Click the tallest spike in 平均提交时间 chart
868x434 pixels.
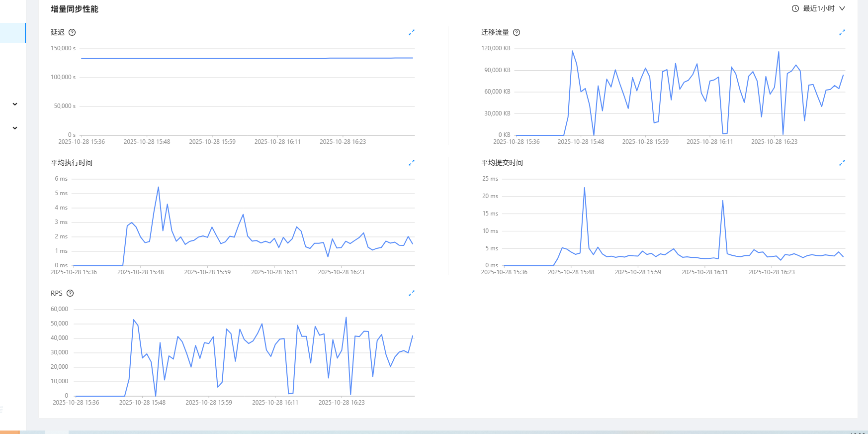pyautogui.click(x=584, y=188)
